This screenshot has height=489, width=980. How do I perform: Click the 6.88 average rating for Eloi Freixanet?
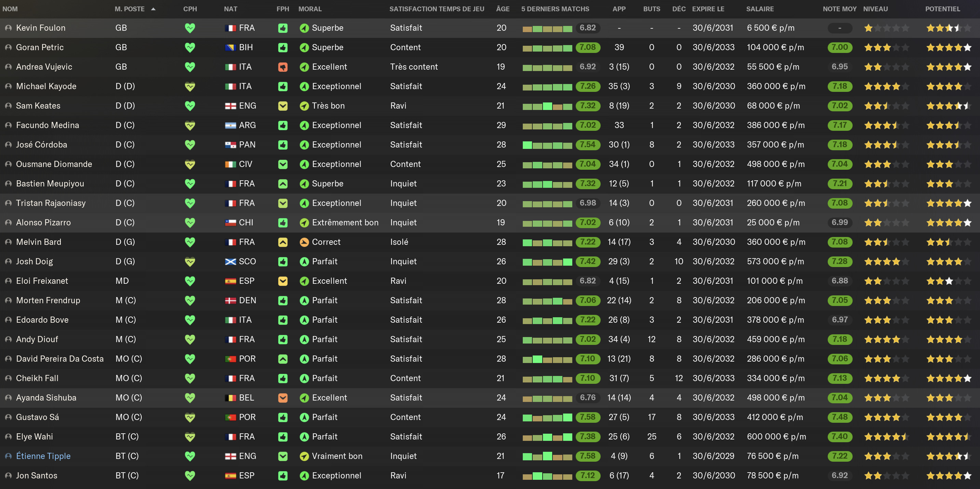[840, 281]
